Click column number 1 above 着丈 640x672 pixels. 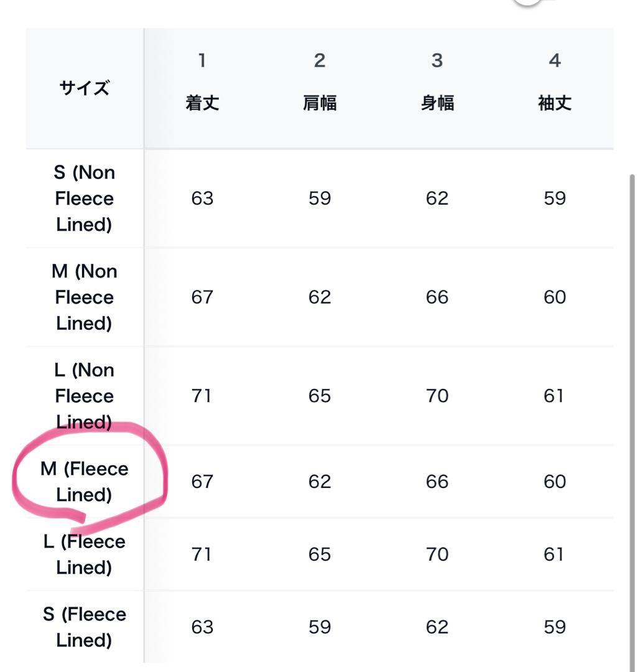click(202, 60)
